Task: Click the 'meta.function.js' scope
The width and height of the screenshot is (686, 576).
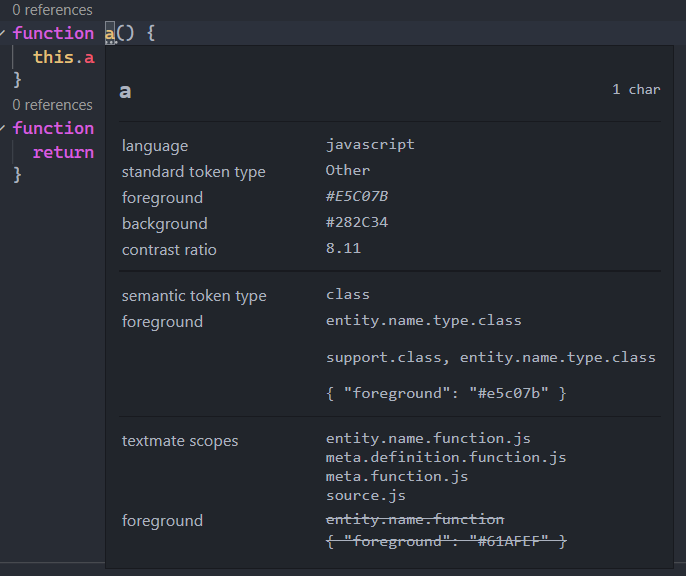Action: 397,476
